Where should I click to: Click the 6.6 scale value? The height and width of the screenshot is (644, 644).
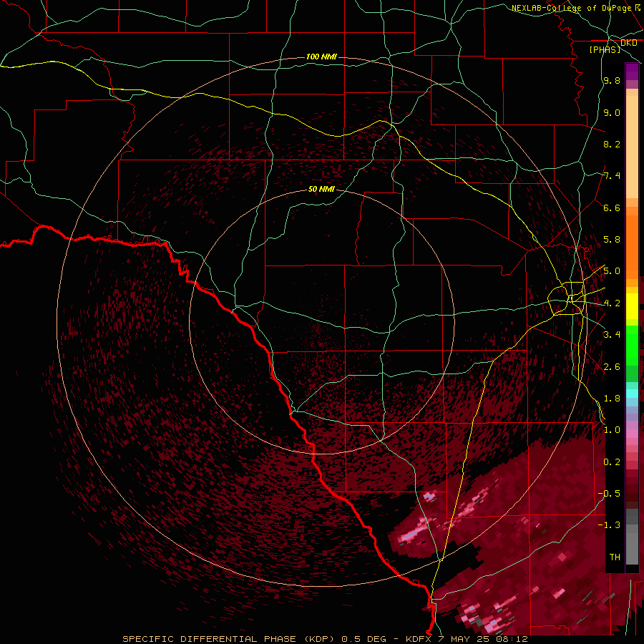pyautogui.click(x=612, y=208)
